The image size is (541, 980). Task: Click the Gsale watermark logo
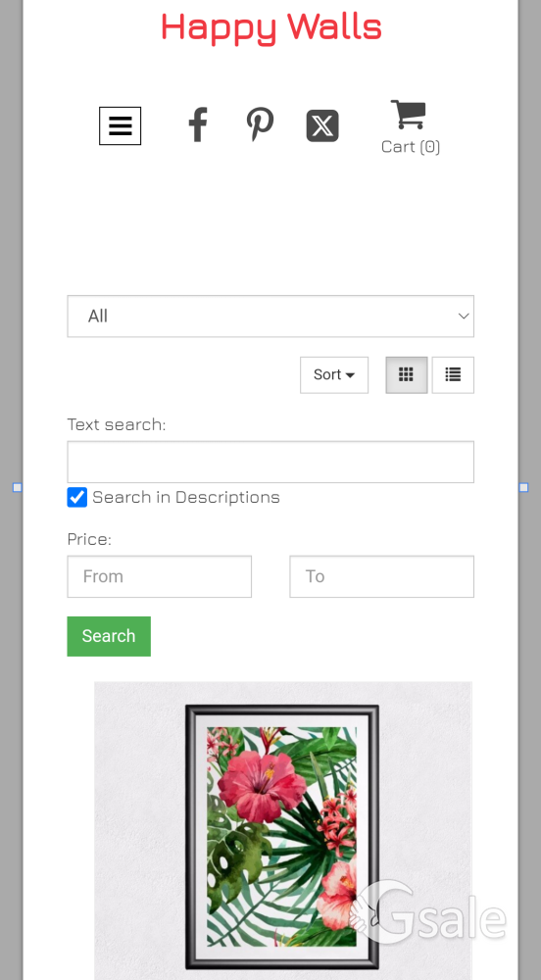[427, 911]
